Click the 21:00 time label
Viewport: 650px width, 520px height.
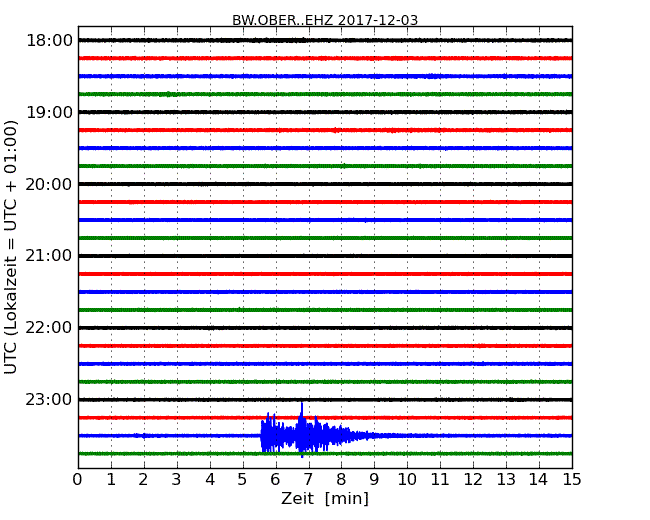click(x=49, y=256)
